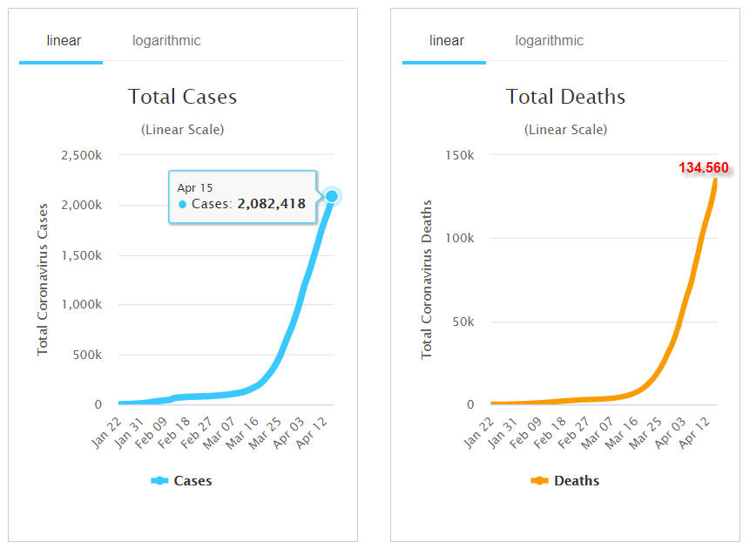Image resolution: width=756 pixels, height=549 pixels.
Task: Click the 2,500k y-axis label
Action: tap(82, 155)
